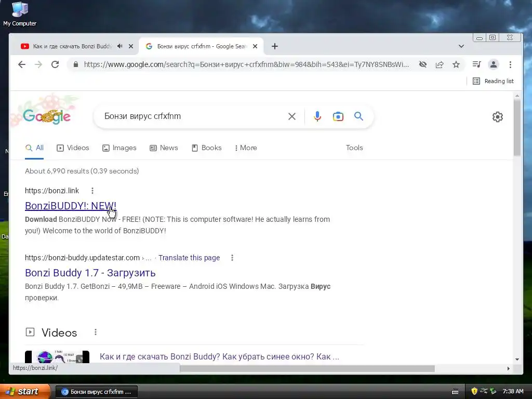Switch to the Images results tab
The image size is (532, 399).
point(119,148)
